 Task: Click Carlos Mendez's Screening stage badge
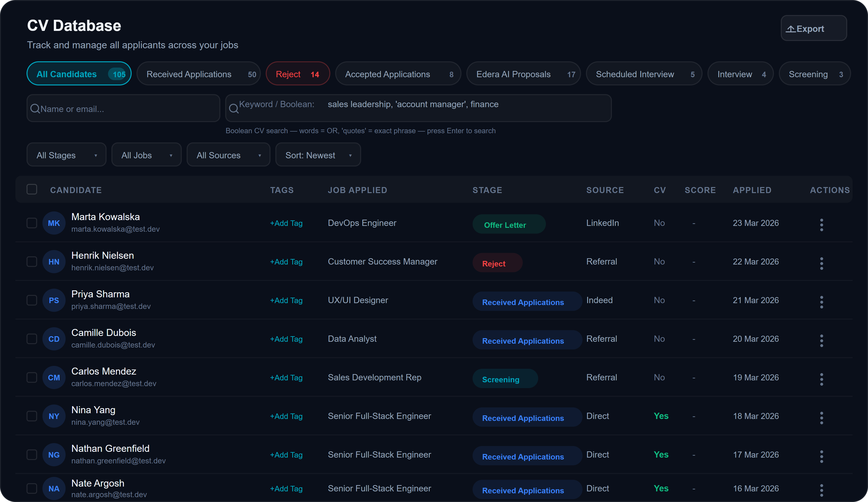tap(505, 379)
